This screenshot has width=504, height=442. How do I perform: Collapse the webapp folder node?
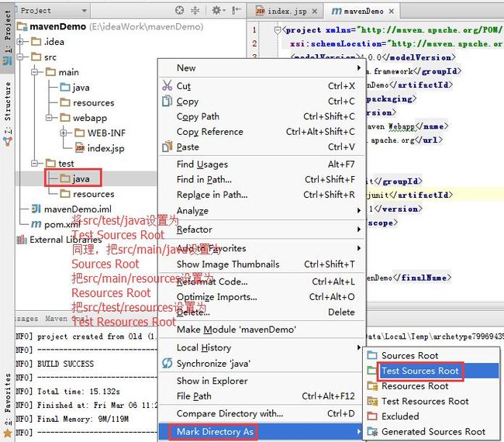pos(49,118)
